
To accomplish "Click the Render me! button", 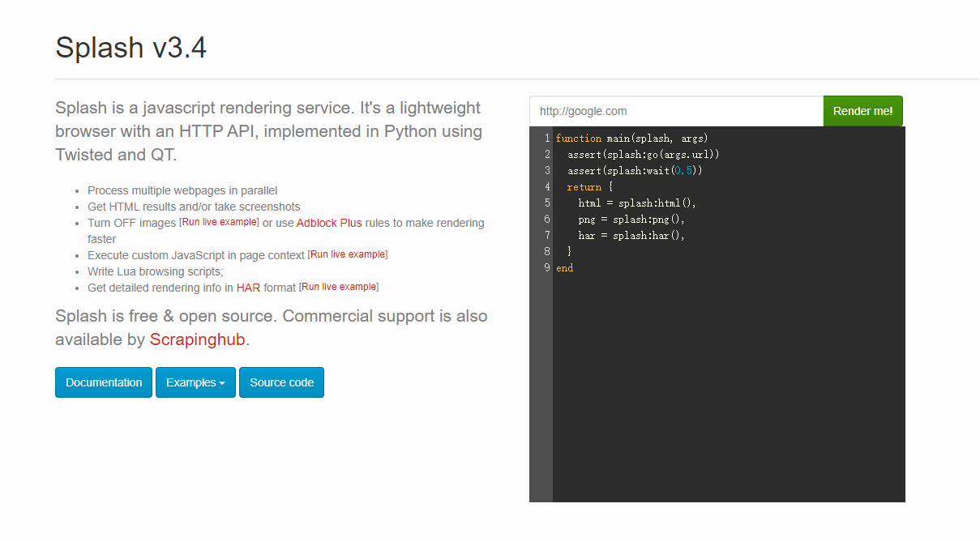I will [x=862, y=111].
